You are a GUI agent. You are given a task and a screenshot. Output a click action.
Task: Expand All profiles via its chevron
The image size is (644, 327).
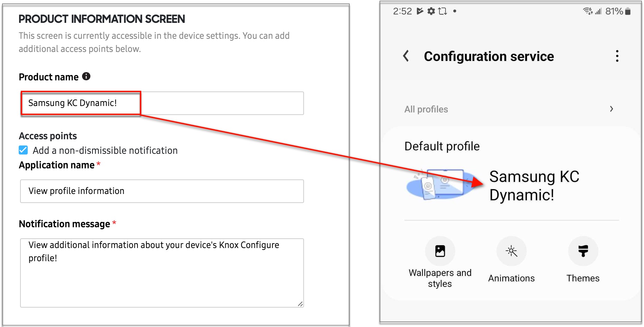tap(612, 109)
